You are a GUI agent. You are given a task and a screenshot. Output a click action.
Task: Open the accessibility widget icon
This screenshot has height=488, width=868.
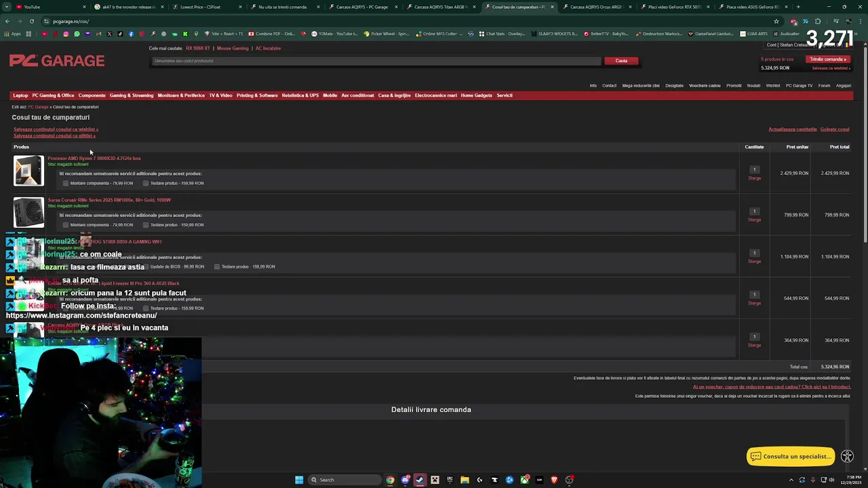click(847, 456)
